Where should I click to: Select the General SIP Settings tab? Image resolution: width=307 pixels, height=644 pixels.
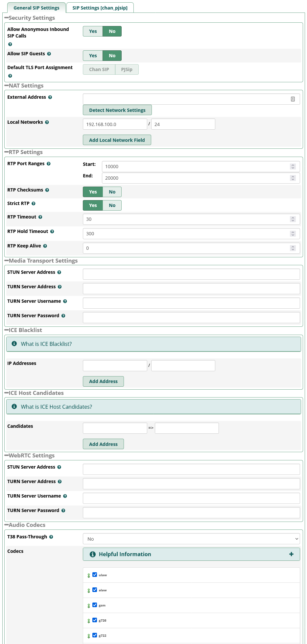pos(36,8)
